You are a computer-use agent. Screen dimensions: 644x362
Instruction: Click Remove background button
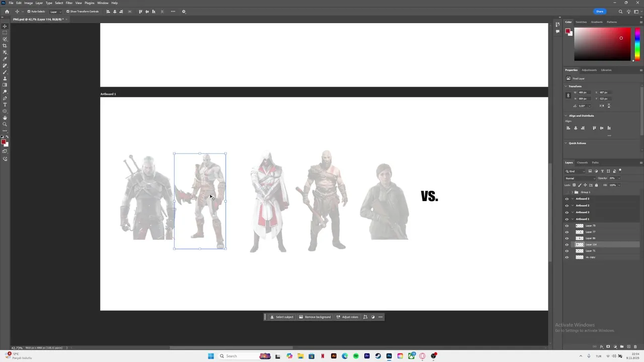[x=315, y=317]
